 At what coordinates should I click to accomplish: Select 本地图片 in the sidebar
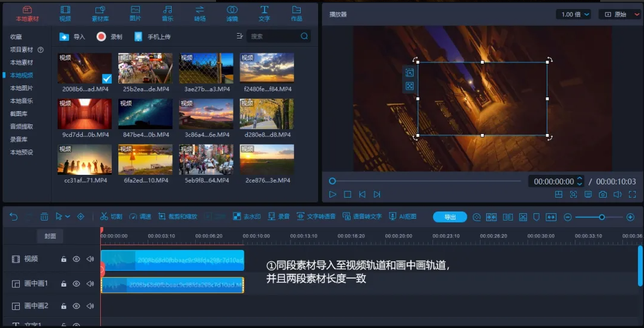click(22, 88)
